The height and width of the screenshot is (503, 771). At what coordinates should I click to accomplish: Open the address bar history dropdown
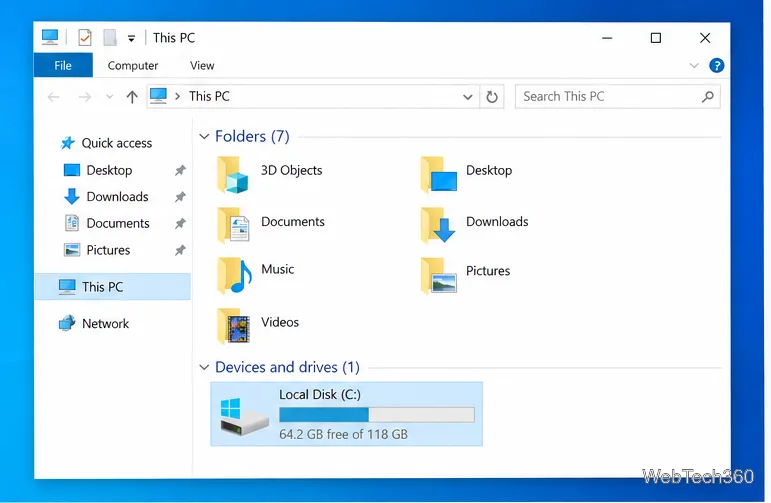[x=468, y=97]
